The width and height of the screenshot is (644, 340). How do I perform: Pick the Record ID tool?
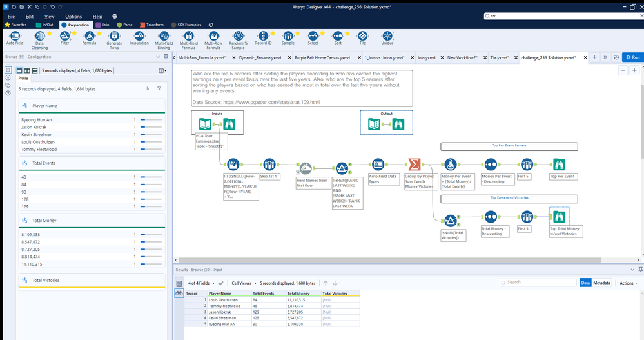click(x=263, y=38)
